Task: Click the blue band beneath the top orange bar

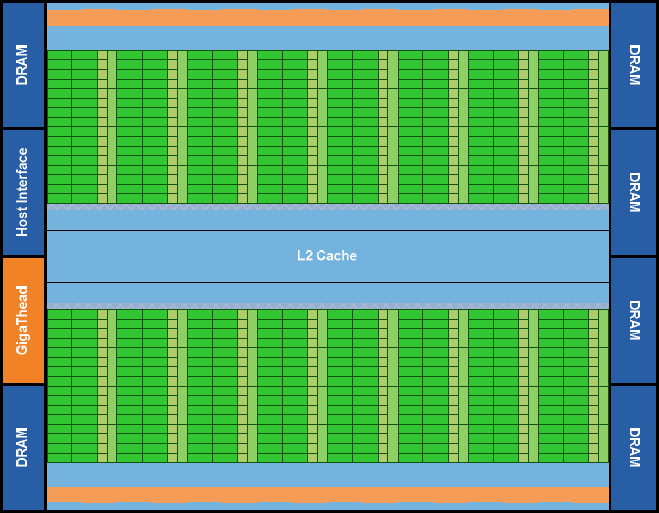Action: tap(327, 37)
